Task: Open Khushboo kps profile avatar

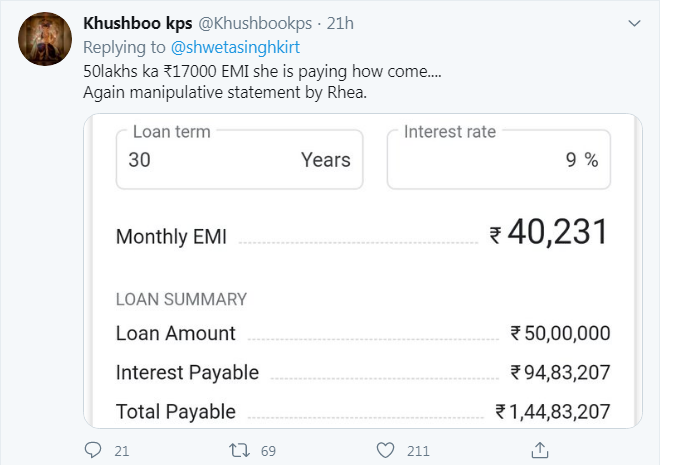Action: point(45,40)
